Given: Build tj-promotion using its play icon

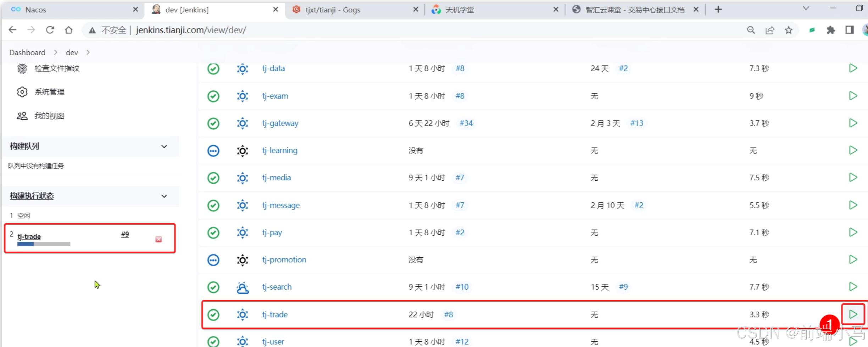Looking at the screenshot, I should (853, 259).
